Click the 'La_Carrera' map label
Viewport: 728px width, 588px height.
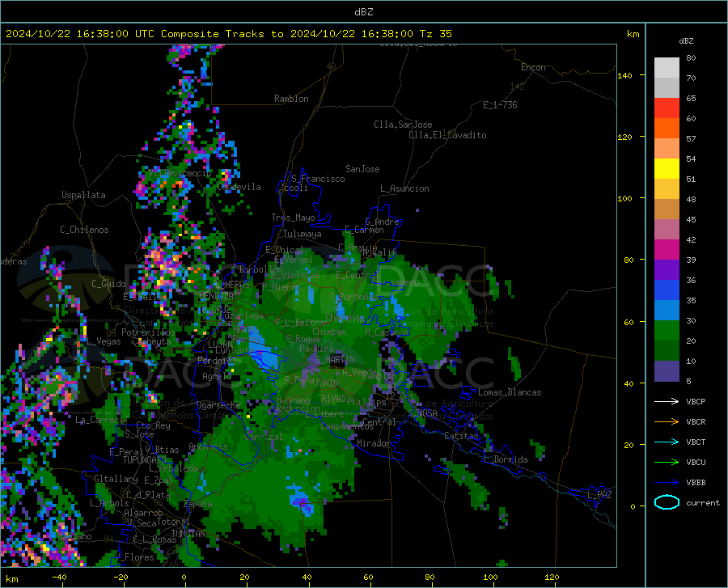(99, 420)
